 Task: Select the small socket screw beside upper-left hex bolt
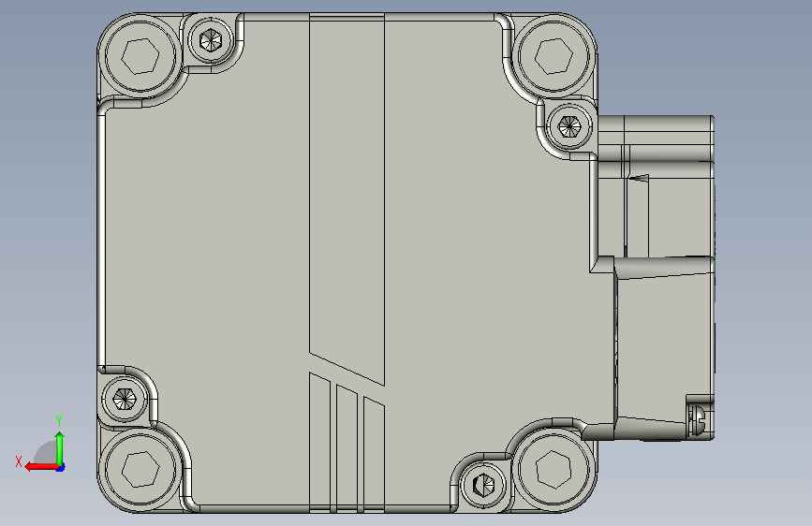(x=211, y=40)
